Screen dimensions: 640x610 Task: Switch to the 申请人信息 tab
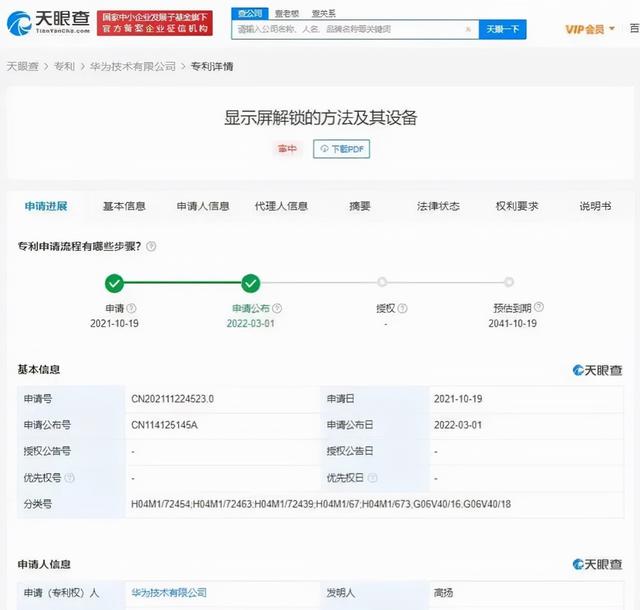203,206
